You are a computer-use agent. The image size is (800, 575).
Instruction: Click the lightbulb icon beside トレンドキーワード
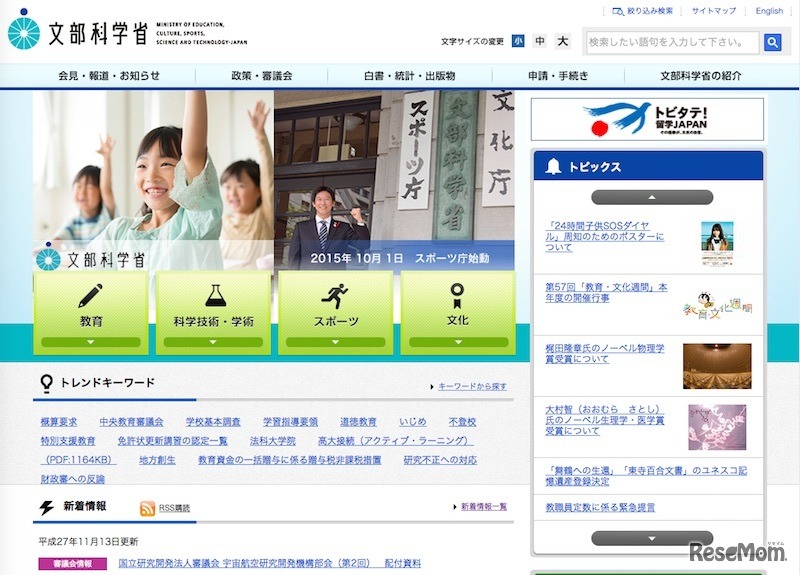point(46,383)
